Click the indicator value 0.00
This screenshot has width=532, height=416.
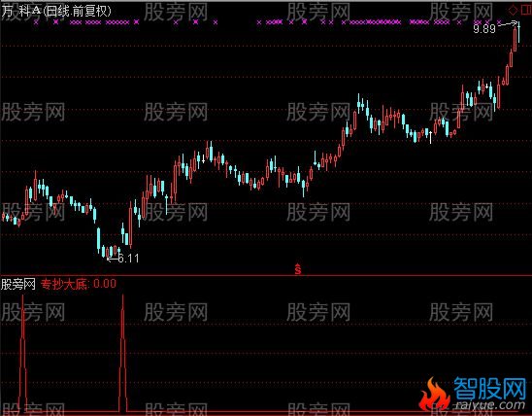click(x=105, y=284)
